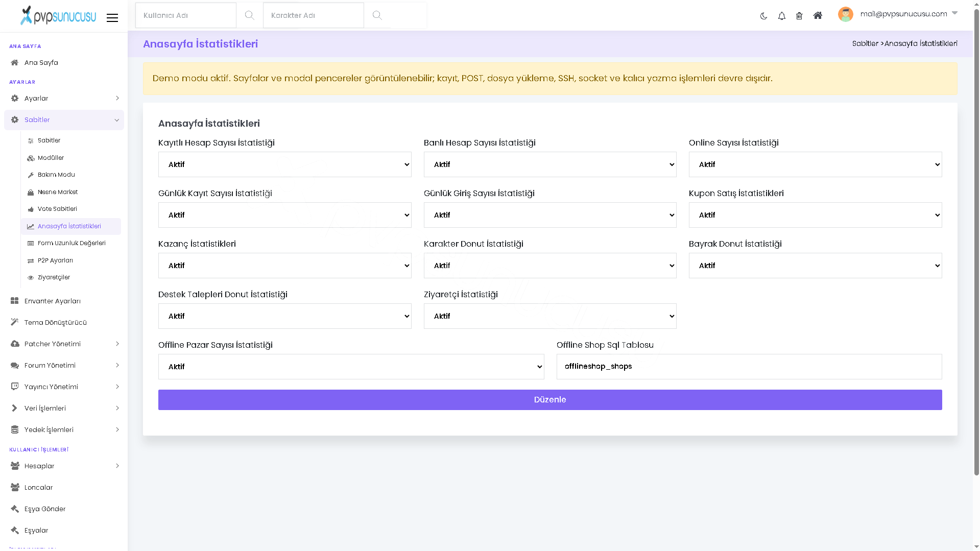Viewport: 980px width, 551px height.
Task: Open Ziyaretçi İstatistiği dropdown
Action: tap(550, 316)
